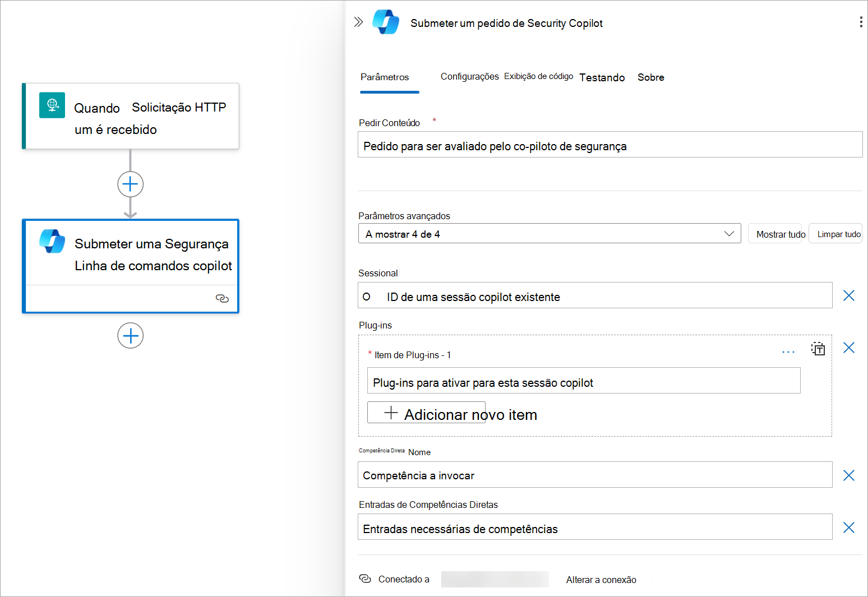The height and width of the screenshot is (597, 868).
Task: Click the HTTP request trigger icon
Action: (x=52, y=105)
